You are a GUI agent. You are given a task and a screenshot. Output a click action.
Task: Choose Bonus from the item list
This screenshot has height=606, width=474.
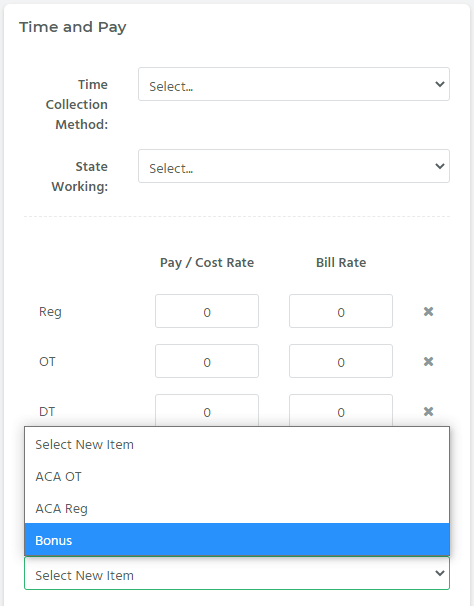point(237,540)
